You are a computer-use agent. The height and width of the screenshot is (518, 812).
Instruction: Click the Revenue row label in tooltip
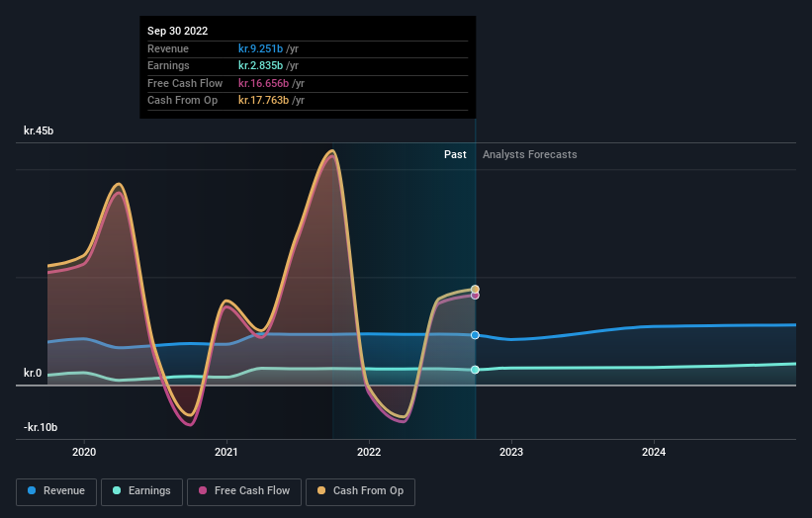(x=168, y=48)
